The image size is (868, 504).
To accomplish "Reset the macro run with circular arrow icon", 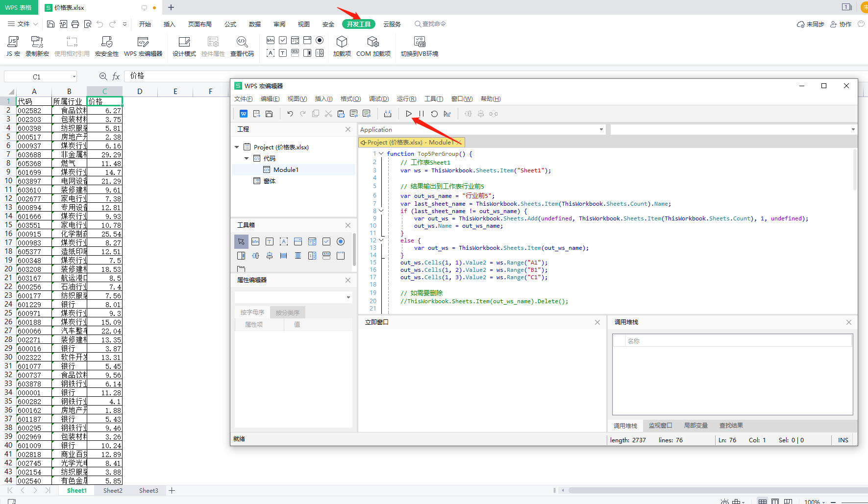I will 434,114.
